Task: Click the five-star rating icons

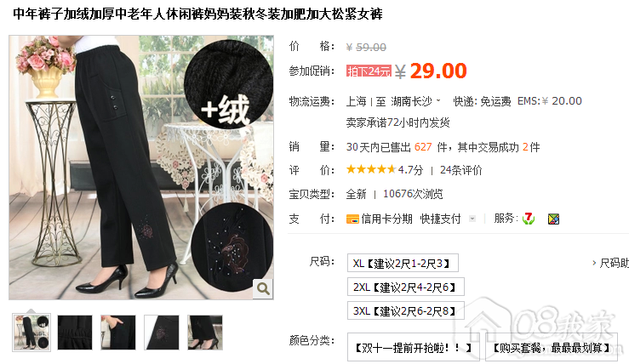Action: tap(371, 169)
